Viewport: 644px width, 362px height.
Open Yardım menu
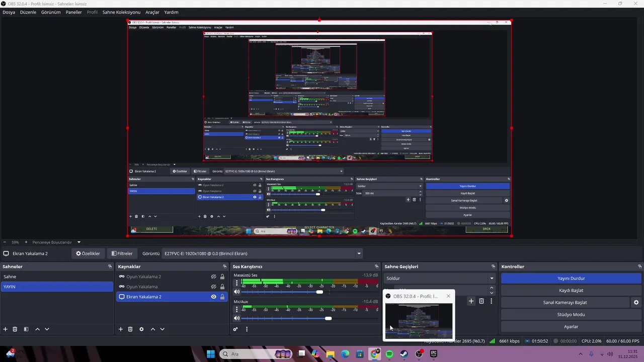(171, 12)
